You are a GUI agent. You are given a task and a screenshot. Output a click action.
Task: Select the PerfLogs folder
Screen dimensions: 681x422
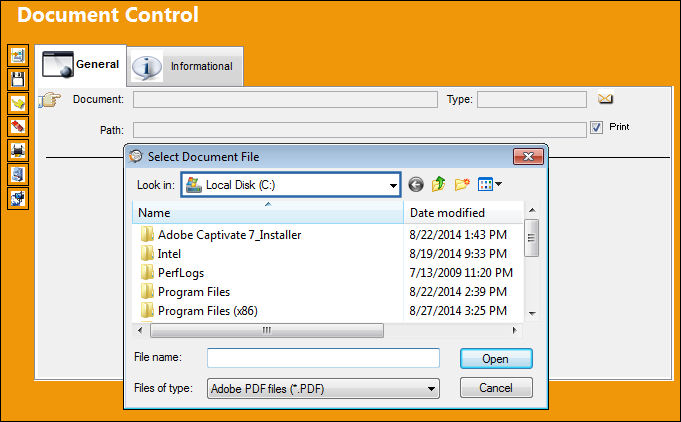click(x=172, y=273)
